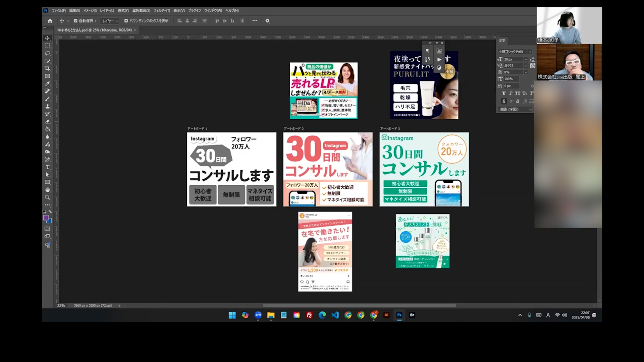
Task: Select the Rectangle shape tool
Action: coord(48,182)
